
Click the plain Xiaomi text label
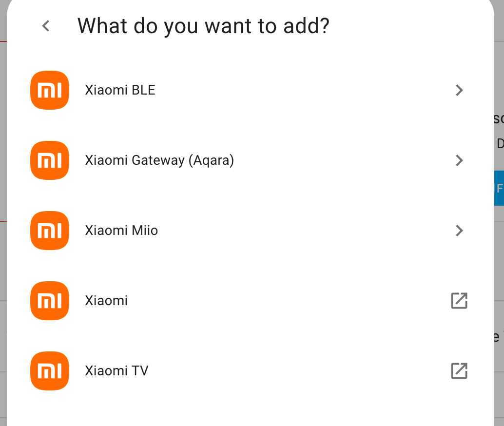tap(106, 301)
